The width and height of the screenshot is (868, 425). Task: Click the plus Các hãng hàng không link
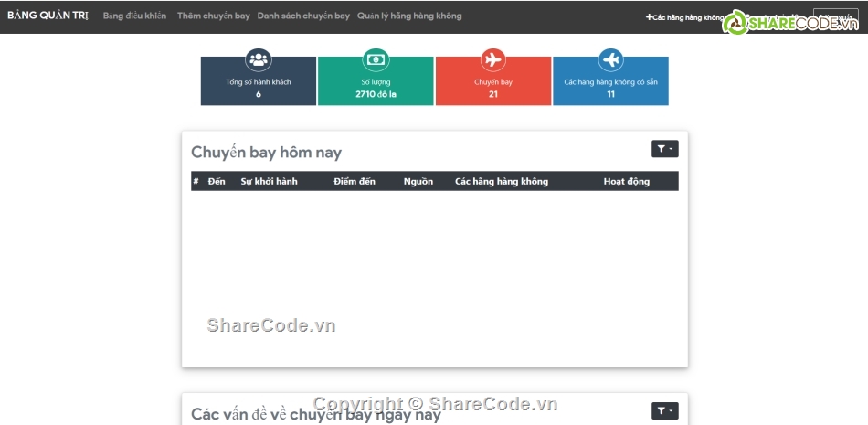[684, 17]
